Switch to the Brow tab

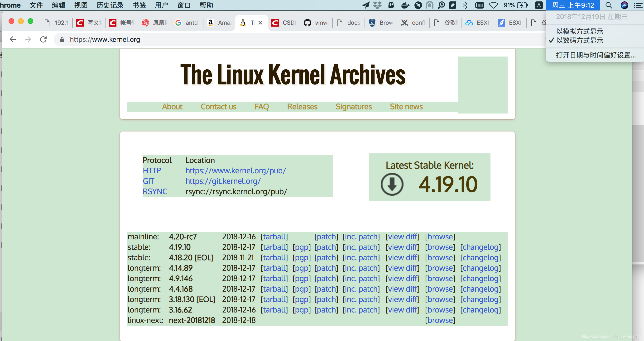pyautogui.click(x=381, y=23)
